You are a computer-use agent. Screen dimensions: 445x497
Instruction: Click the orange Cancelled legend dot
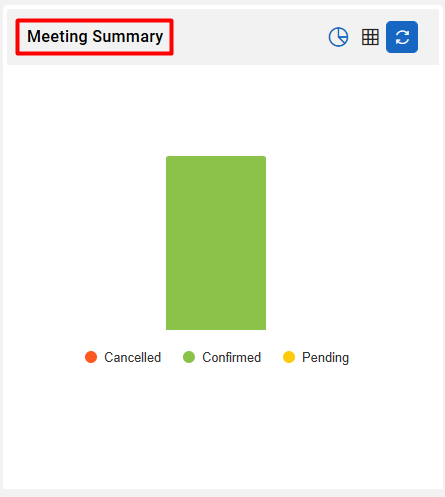pyautogui.click(x=91, y=357)
